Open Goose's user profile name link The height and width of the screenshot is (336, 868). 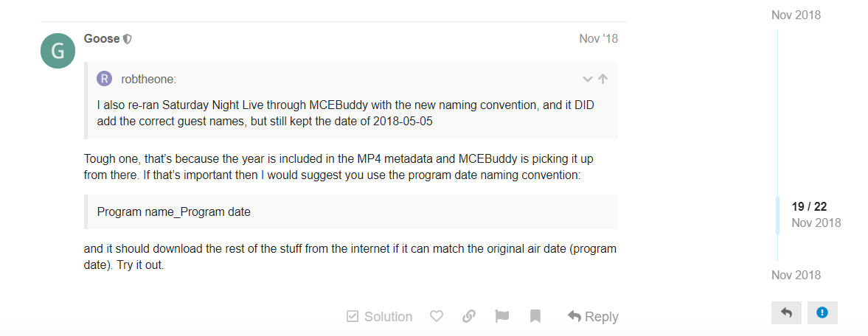(x=102, y=38)
